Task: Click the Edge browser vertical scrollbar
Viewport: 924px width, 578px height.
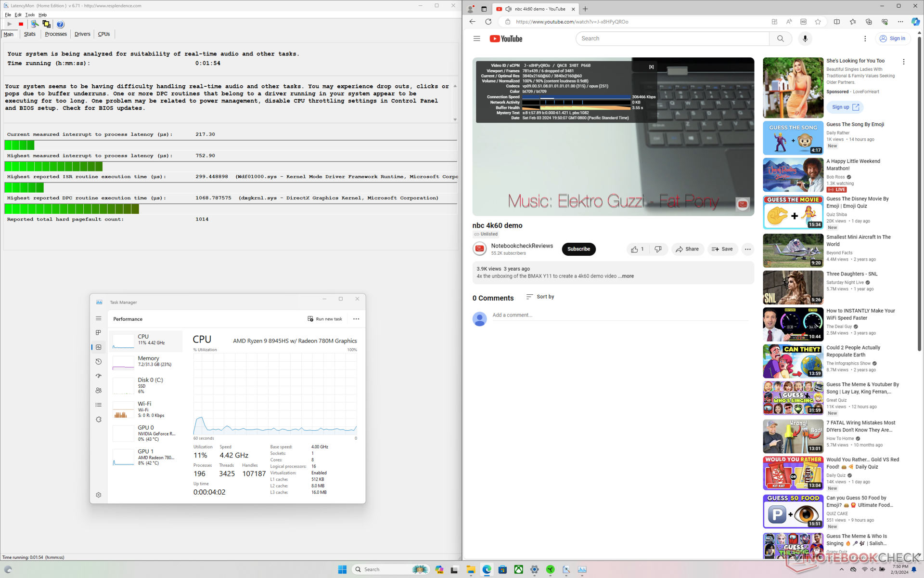Action: (x=919, y=193)
